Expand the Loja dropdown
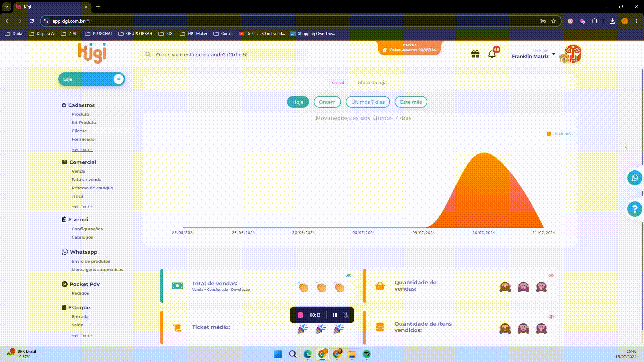This screenshot has height=362, width=644. [118, 79]
